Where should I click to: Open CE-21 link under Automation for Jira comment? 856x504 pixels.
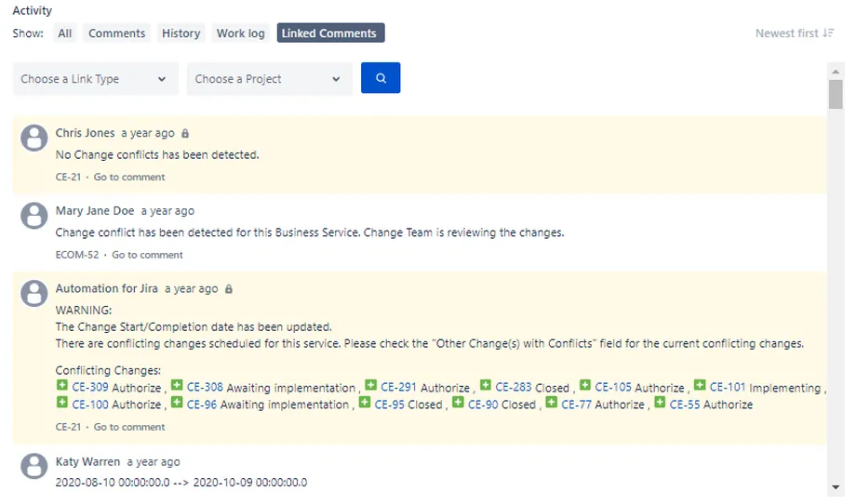(x=68, y=427)
